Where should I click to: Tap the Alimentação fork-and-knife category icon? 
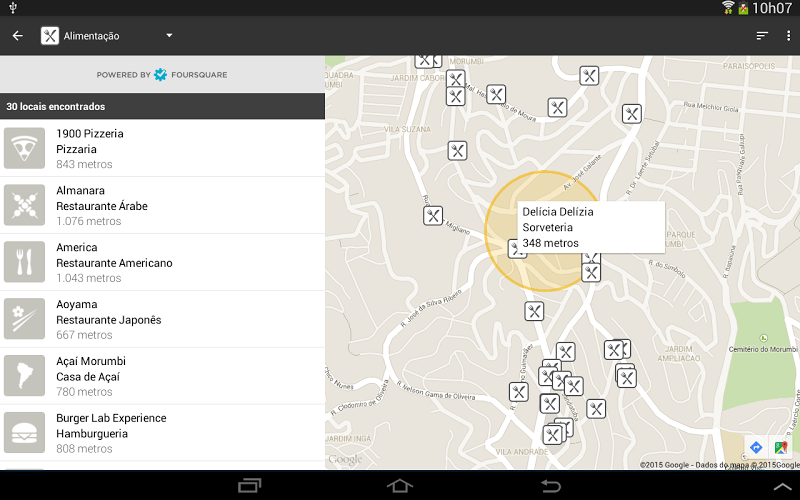point(50,36)
